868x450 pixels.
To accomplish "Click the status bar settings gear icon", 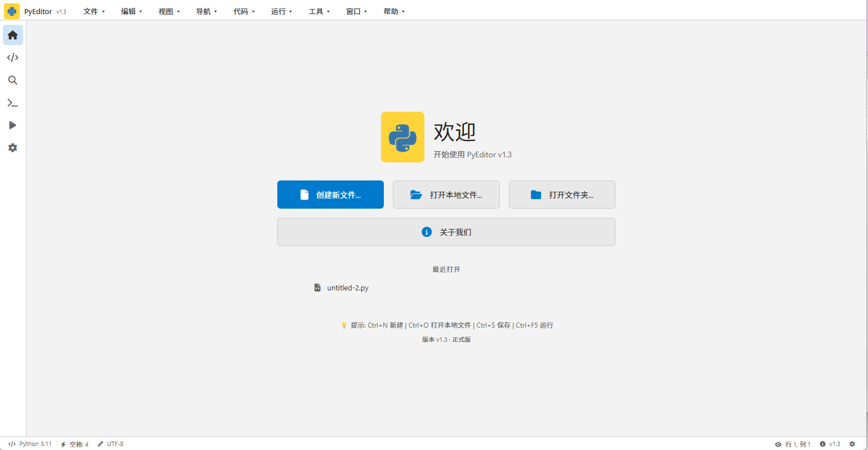I will 852,444.
